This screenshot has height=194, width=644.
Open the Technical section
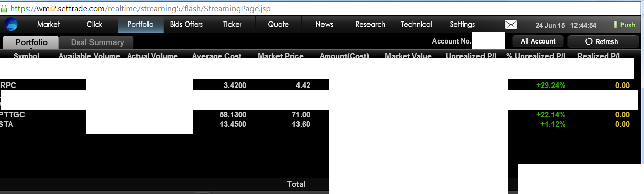(417, 24)
